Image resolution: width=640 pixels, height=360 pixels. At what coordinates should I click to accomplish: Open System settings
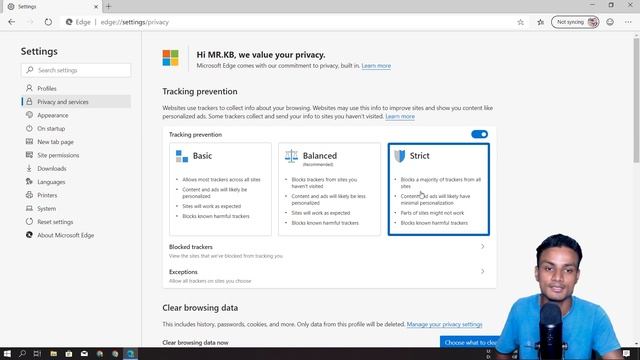76,208
